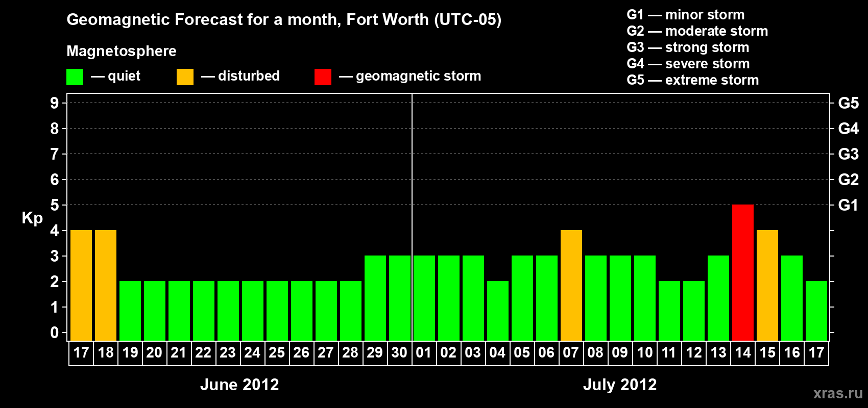The width and height of the screenshot is (868, 408).
Task: Select the green bar for July 17
Action: (816, 311)
